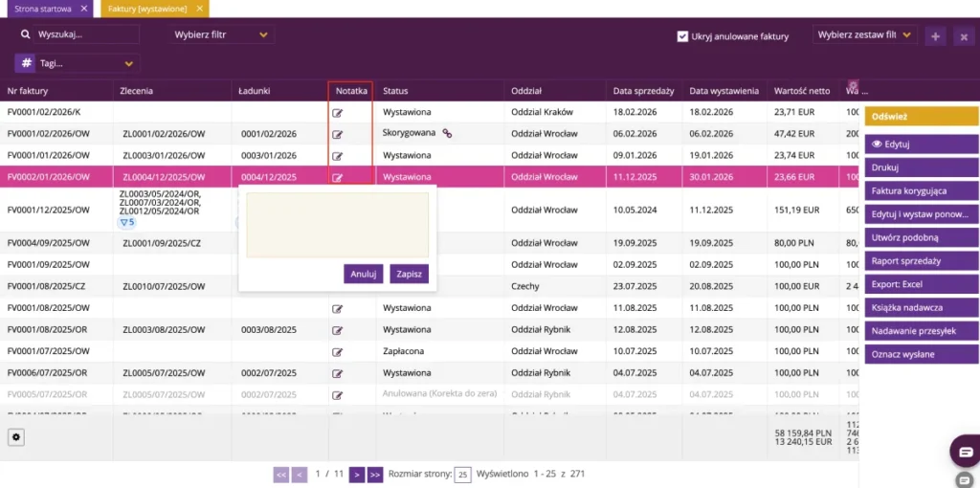Open note icon for FV0001/08/2025/OR row
980x488 pixels.
(x=338, y=330)
